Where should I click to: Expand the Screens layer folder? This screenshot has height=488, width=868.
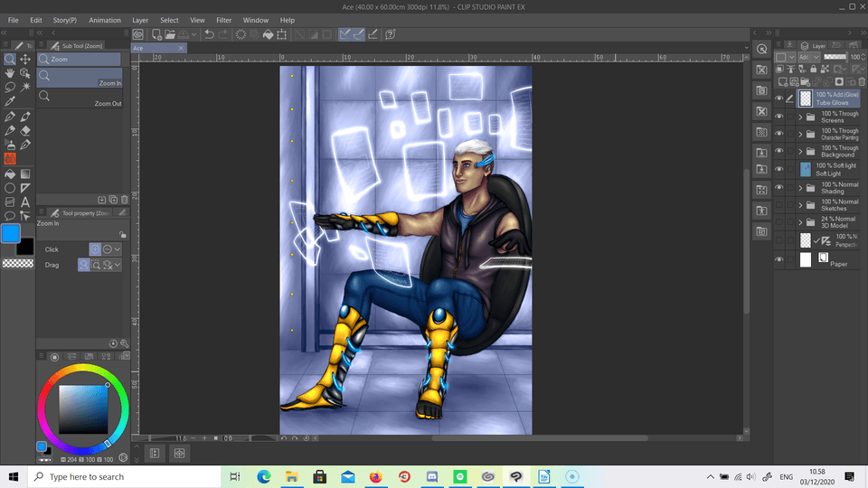tap(800, 117)
